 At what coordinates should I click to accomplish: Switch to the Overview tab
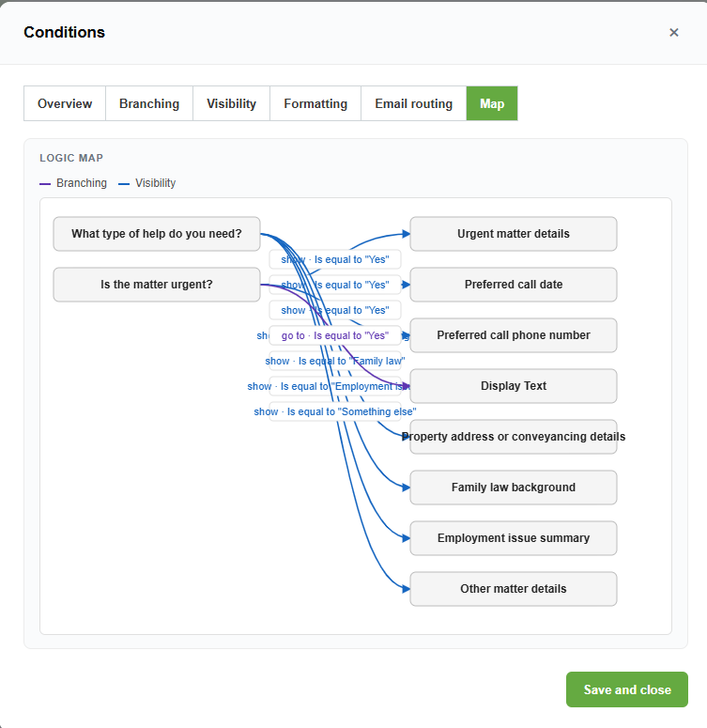point(65,103)
